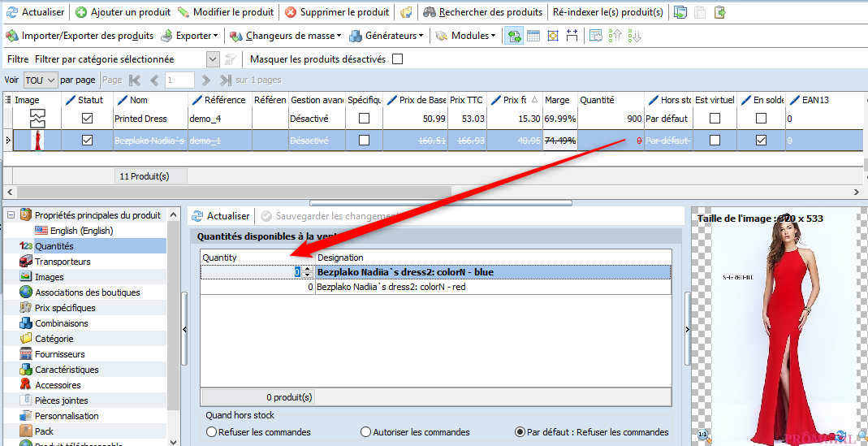Open Prix spécifiques section
Viewport: 868px width, 446px height.
(65, 308)
